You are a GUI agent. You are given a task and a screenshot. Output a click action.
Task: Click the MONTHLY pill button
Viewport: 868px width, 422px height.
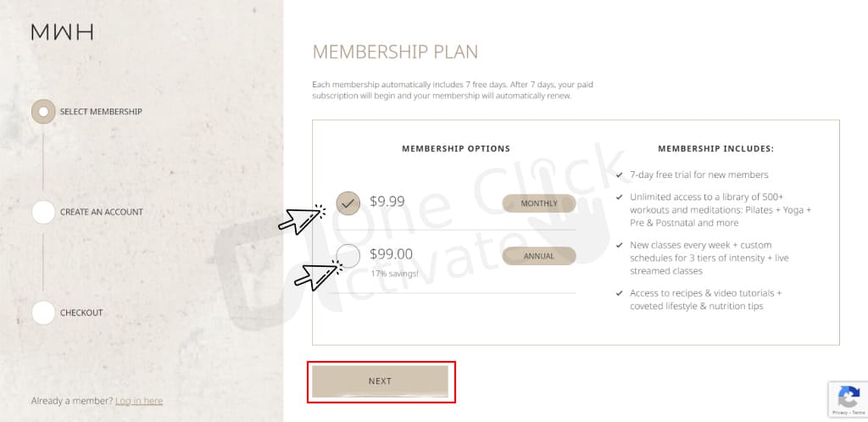click(x=538, y=203)
